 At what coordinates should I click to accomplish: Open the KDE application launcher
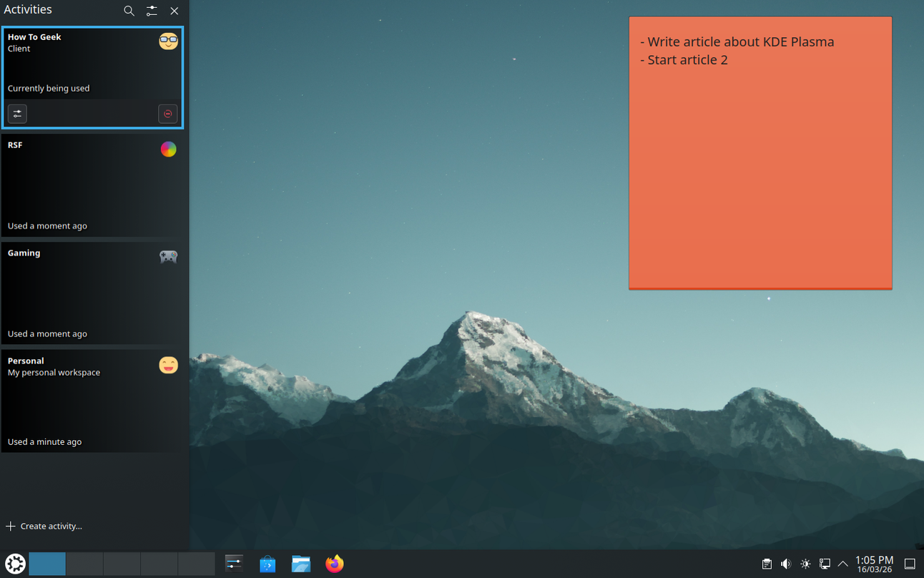[x=15, y=564]
